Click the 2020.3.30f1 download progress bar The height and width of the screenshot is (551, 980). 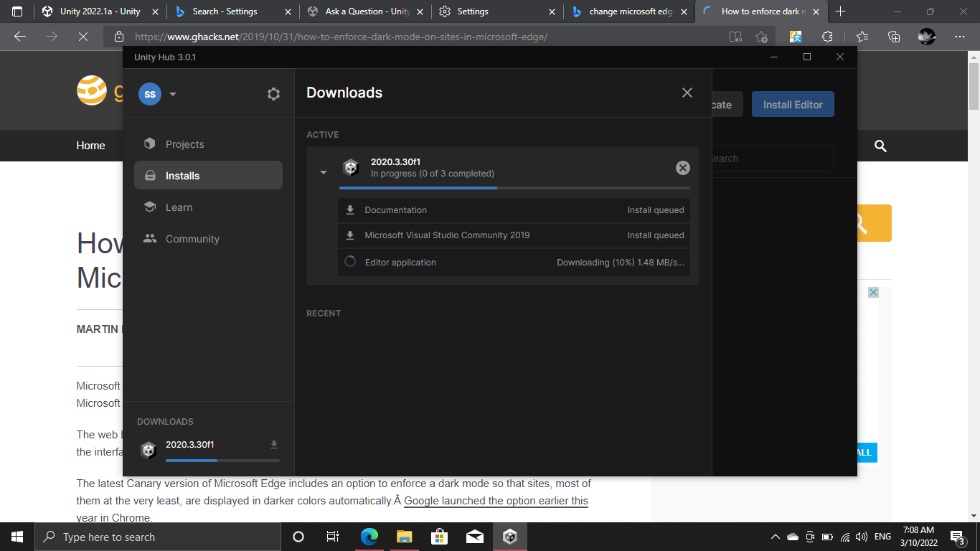click(x=514, y=188)
